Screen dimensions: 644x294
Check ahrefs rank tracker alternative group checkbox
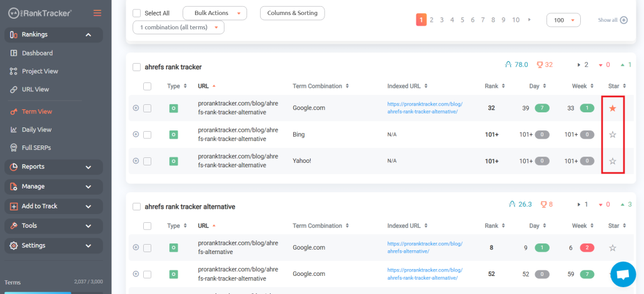click(137, 207)
